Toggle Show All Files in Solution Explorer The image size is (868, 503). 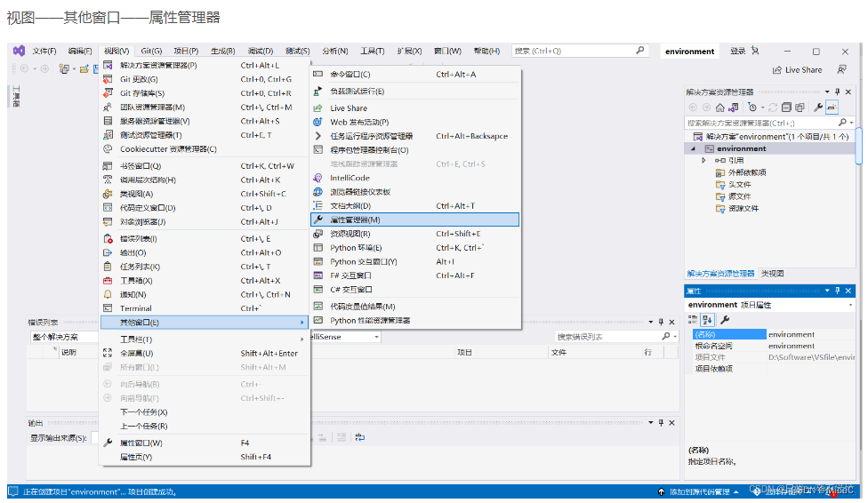800,108
